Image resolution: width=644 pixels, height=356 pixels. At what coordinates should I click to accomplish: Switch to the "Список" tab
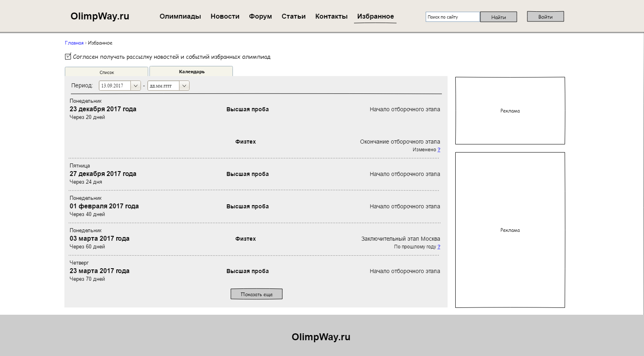click(x=107, y=72)
